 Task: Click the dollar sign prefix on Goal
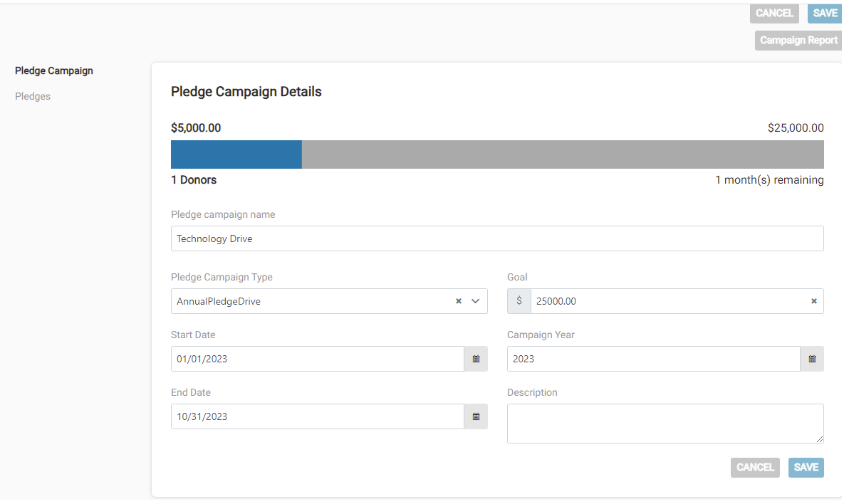point(519,301)
